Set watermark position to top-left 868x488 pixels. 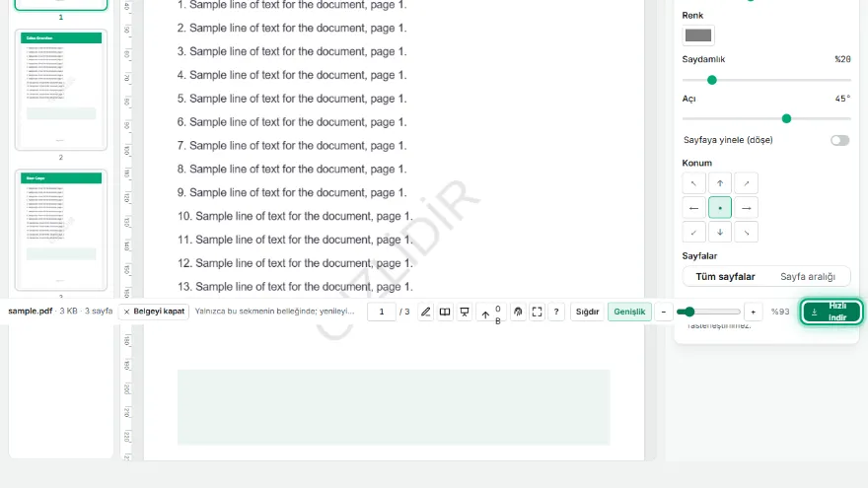(693, 183)
